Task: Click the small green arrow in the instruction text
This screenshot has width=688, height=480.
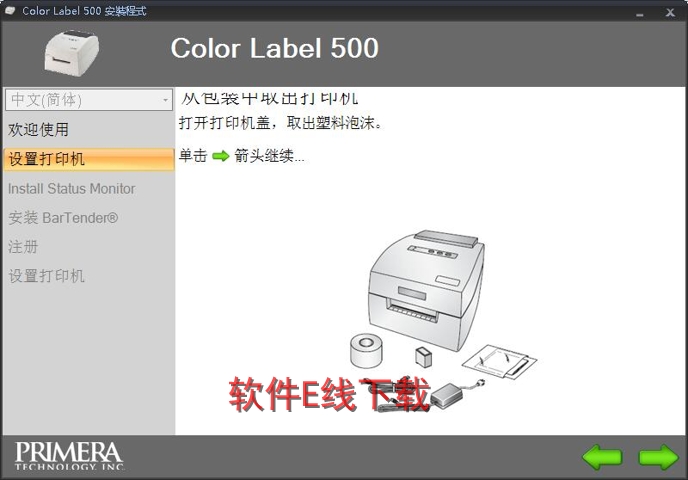Action: point(220,156)
